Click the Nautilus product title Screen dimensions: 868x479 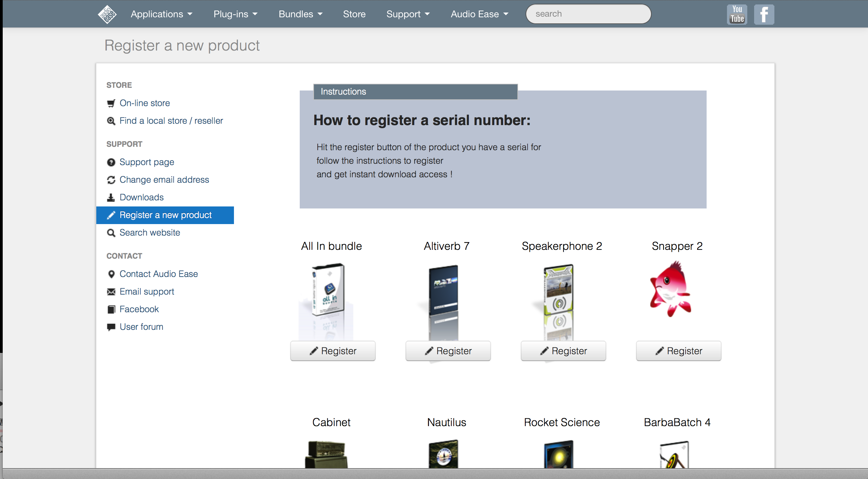(x=447, y=422)
